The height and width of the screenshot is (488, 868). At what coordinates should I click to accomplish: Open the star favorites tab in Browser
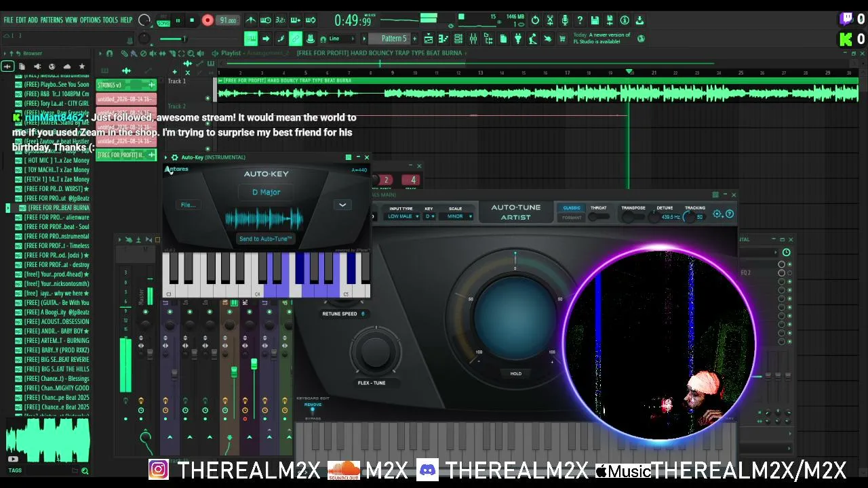(x=82, y=66)
